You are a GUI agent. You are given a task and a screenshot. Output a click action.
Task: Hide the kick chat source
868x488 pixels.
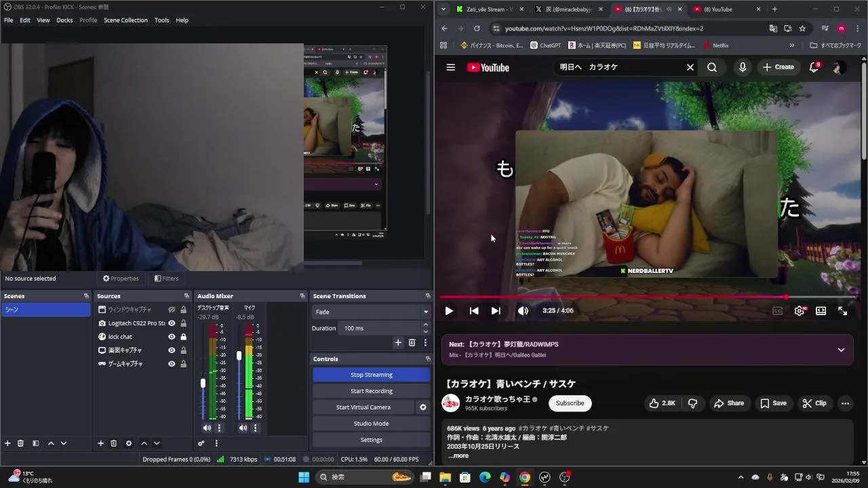coord(172,337)
